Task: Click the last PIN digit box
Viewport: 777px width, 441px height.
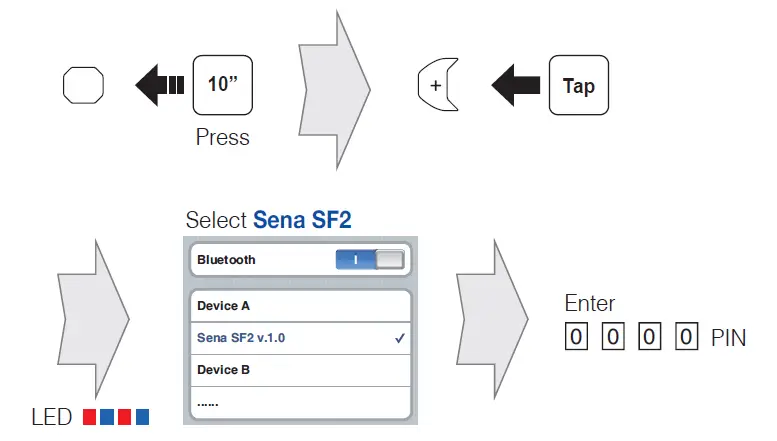Action: [685, 337]
